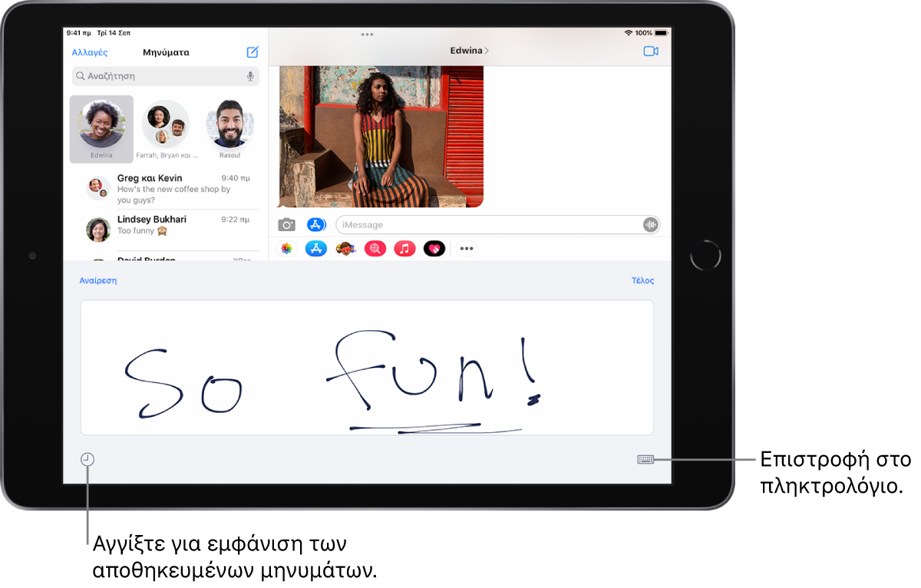Viewport: 921px width, 588px height.
Task: Open the Digital Touch app
Action: (x=434, y=249)
